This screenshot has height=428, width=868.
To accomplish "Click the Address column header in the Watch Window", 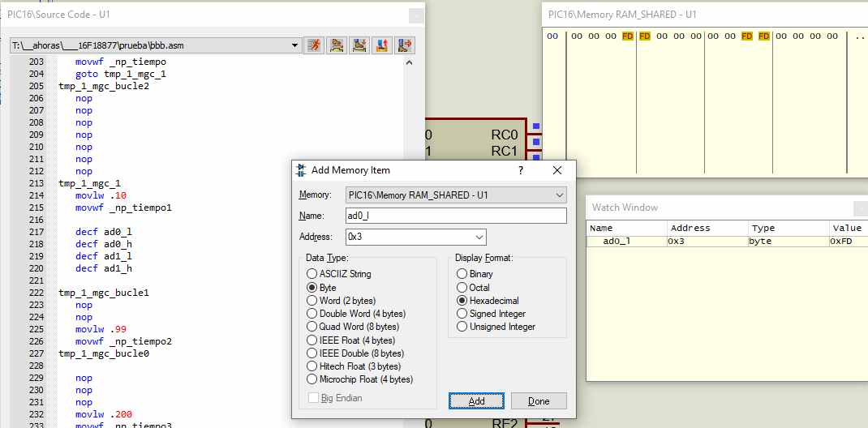I will (707, 228).
